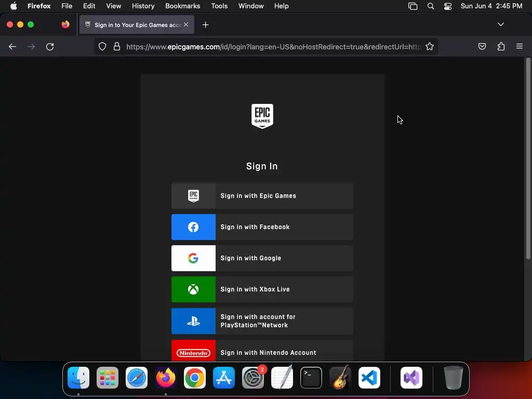Expand the list all tabs chevron

coord(500,24)
